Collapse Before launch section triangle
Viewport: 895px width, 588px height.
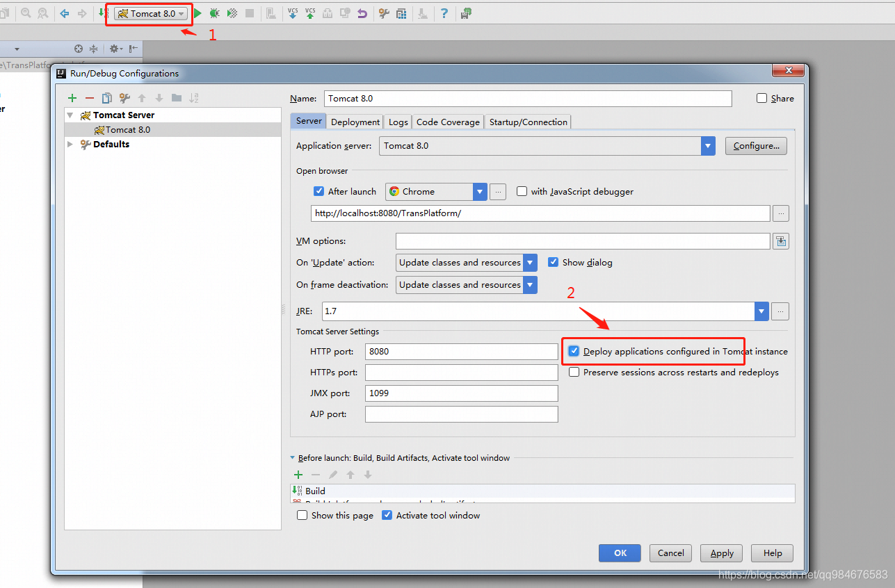click(x=293, y=458)
